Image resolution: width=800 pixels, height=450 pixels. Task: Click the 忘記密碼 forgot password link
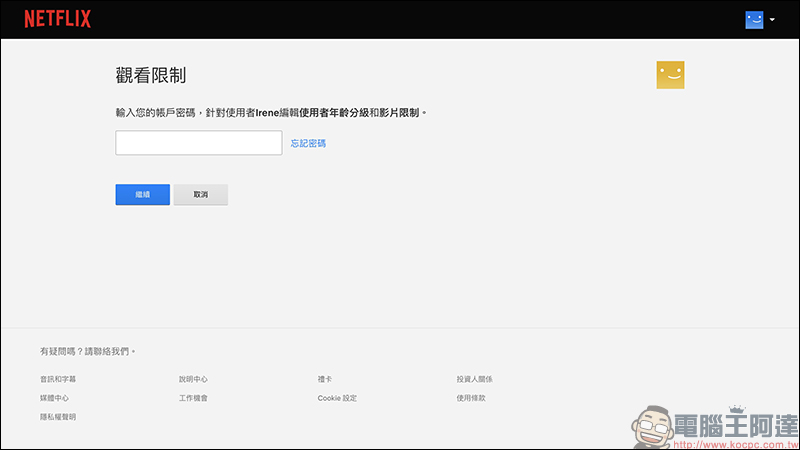308,144
